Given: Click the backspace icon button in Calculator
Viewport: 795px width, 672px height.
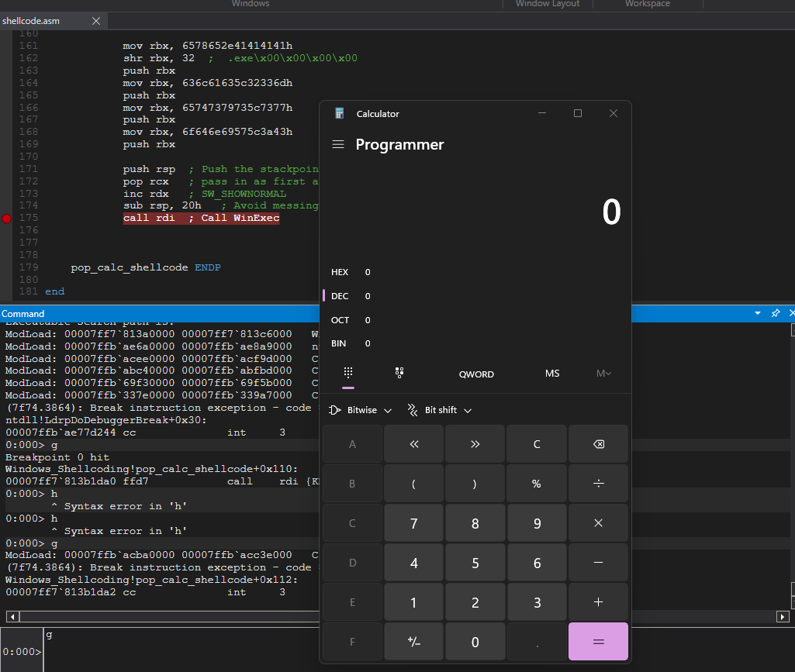Looking at the screenshot, I should 598,444.
